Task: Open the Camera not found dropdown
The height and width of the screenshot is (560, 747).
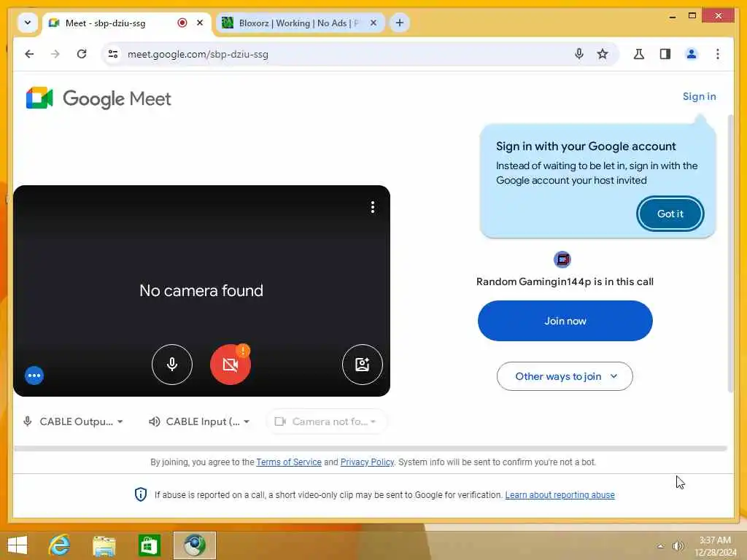Action: tap(326, 421)
